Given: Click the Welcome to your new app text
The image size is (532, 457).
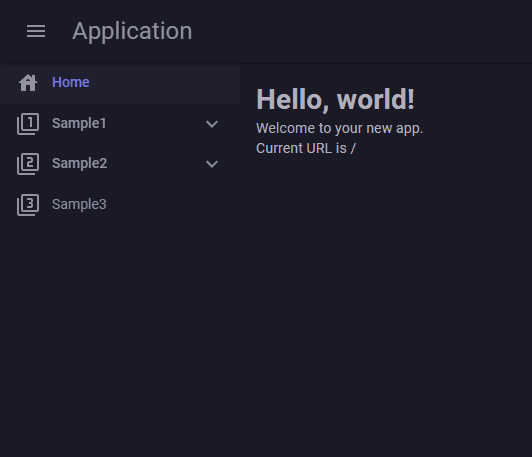Looking at the screenshot, I should (x=340, y=129).
